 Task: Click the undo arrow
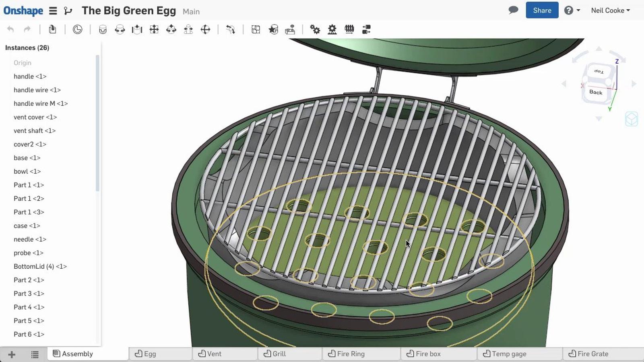tap(10, 29)
